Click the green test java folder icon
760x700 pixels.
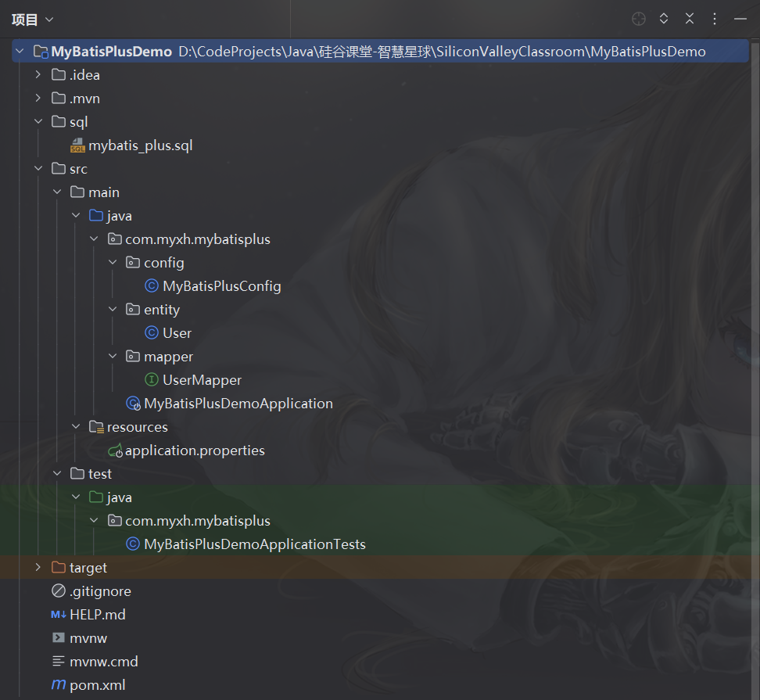tap(96, 497)
